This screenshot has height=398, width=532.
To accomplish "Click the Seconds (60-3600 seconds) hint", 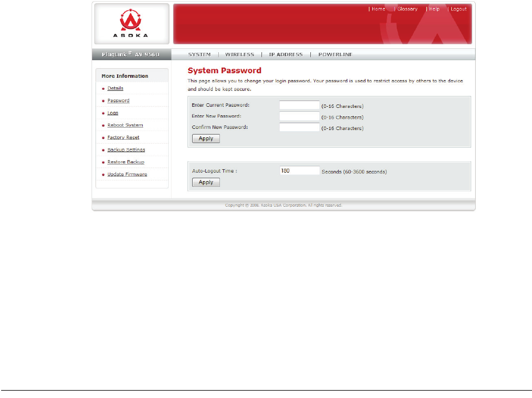I will tap(354, 172).
